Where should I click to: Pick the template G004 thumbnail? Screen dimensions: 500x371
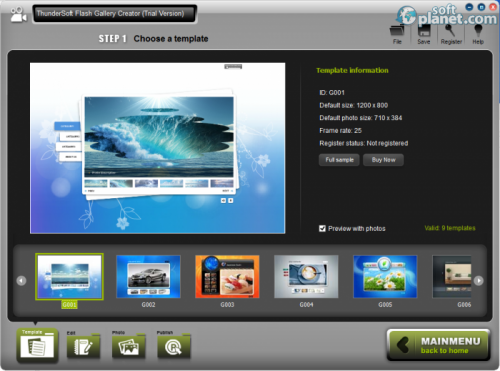[x=306, y=277]
